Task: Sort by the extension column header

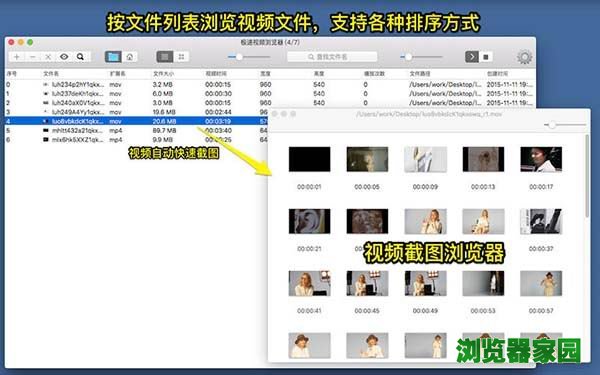Action: [x=117, y=73]
